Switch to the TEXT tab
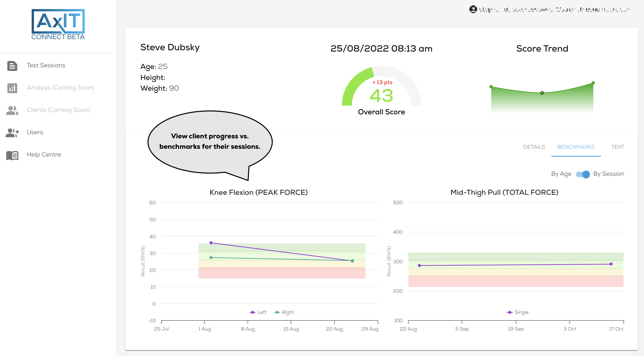The width and height of the screenshot is (644, 356). [x=618, y=147]
